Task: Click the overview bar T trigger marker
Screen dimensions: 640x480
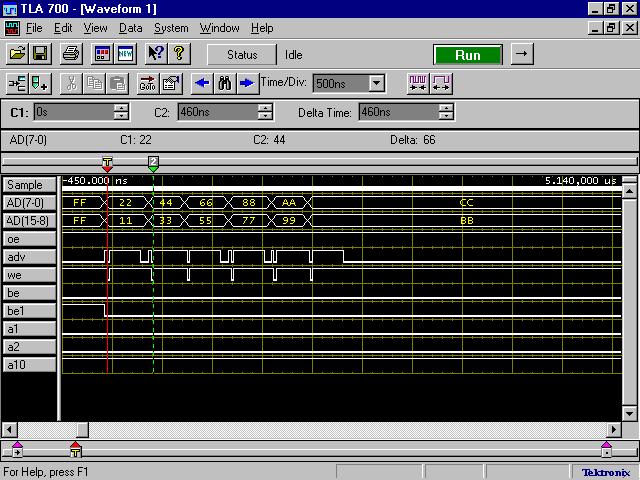Action: [76, 449]
